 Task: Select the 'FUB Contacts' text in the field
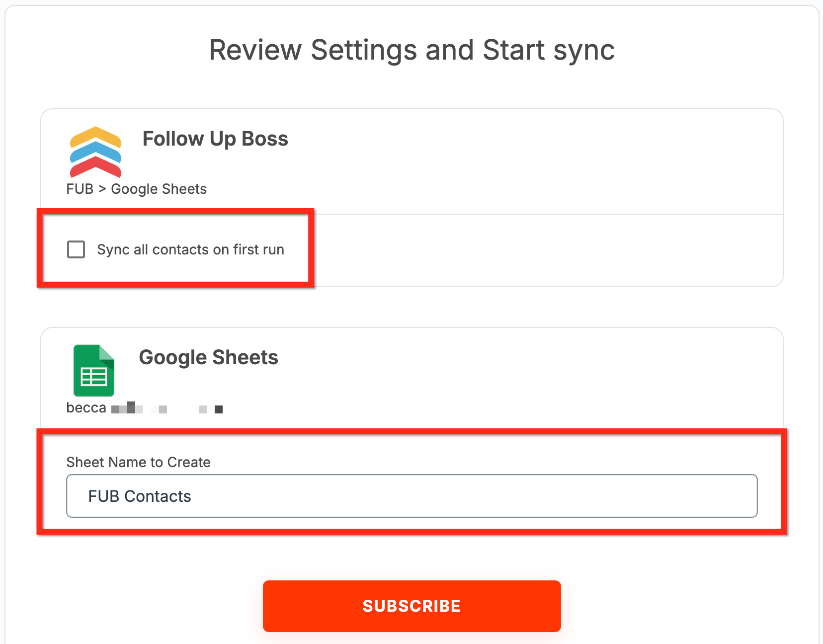click(x=139, y=496)
